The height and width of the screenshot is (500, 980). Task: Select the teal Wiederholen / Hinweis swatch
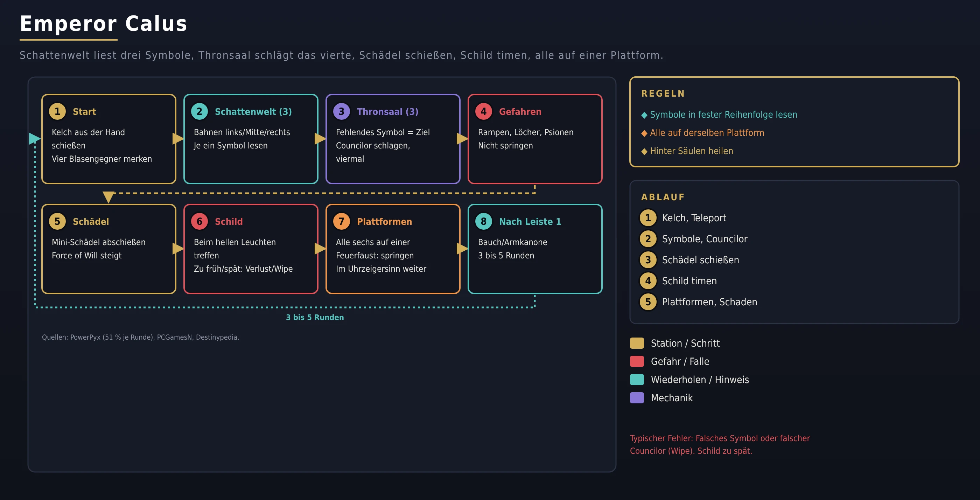coord(637,379)
